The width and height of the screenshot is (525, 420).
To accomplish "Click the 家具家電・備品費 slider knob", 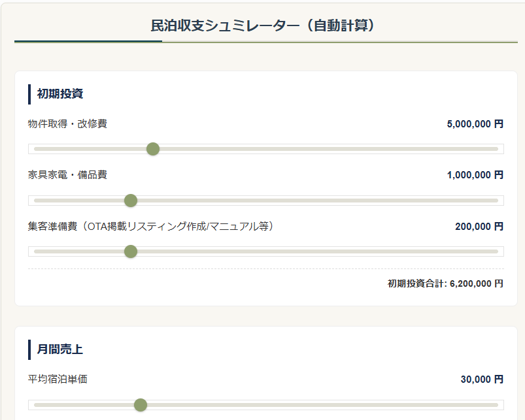I will tap(131, 201).
